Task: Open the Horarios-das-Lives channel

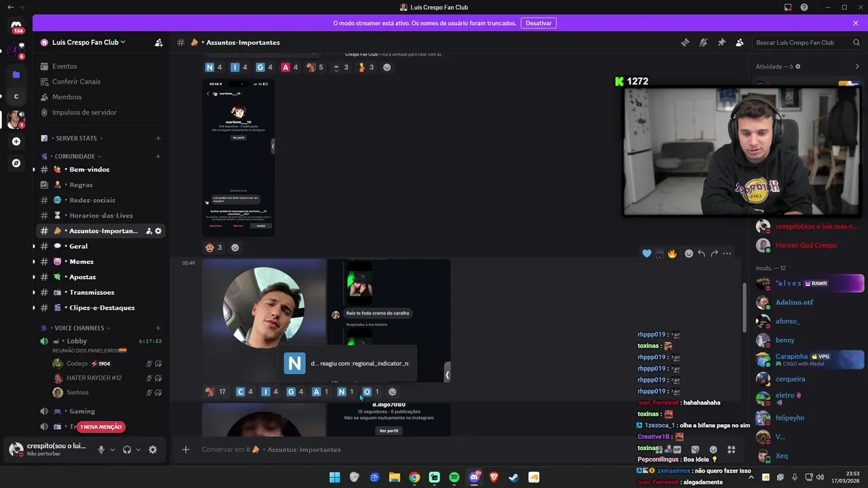Action: tap(102, 216)
